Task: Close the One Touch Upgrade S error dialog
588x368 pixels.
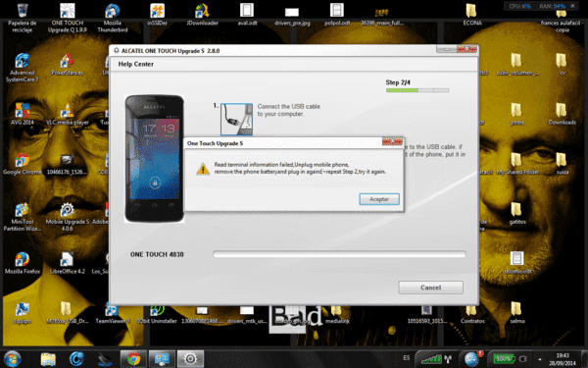Action: 392,141
